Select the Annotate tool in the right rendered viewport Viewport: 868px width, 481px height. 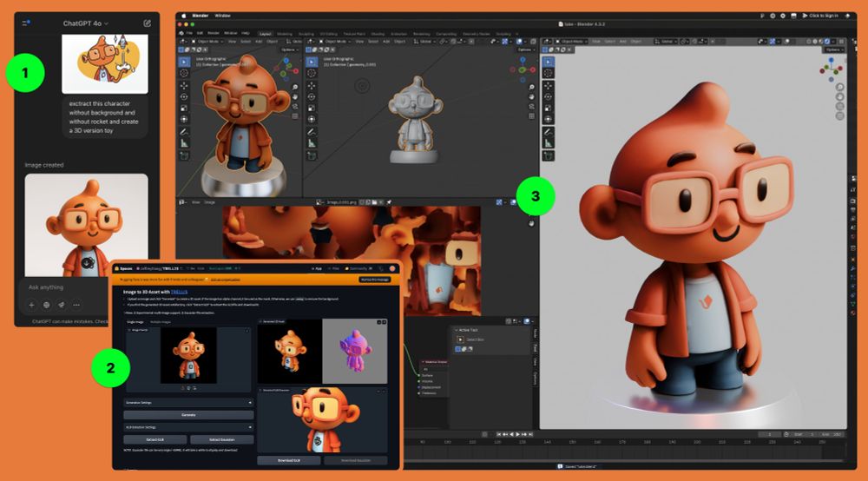tap(548, 132)
